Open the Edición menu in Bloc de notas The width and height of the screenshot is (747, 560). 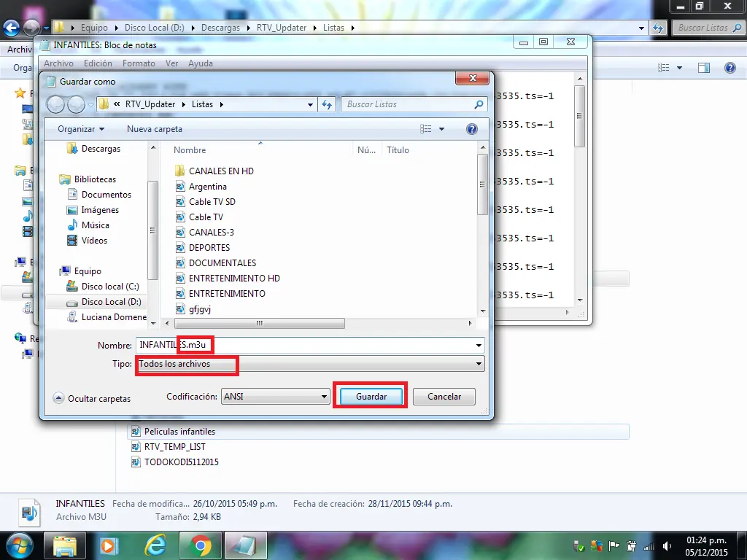point(98,63)
